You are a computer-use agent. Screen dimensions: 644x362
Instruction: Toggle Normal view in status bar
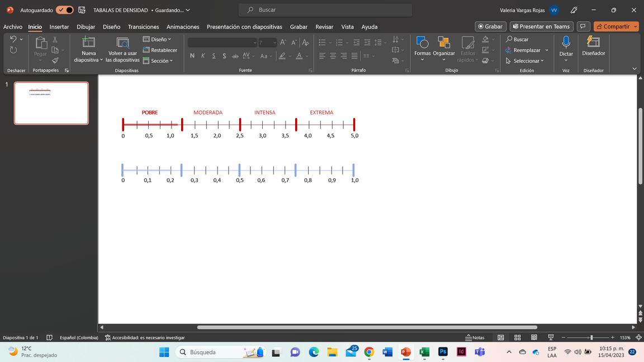coord(501,337)
